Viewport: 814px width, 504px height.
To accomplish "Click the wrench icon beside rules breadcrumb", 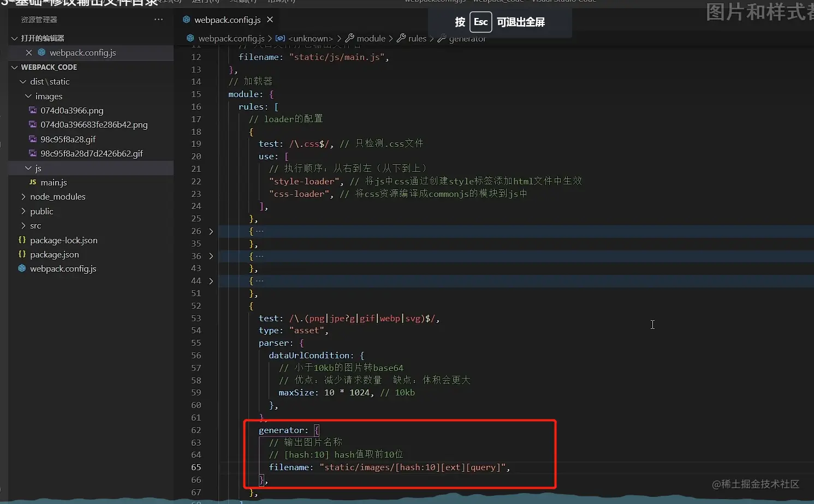I will (x=401, y=38).
